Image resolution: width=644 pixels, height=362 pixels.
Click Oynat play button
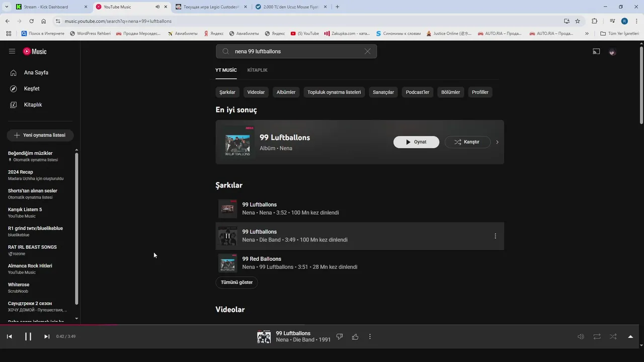[x=416, y=142]
